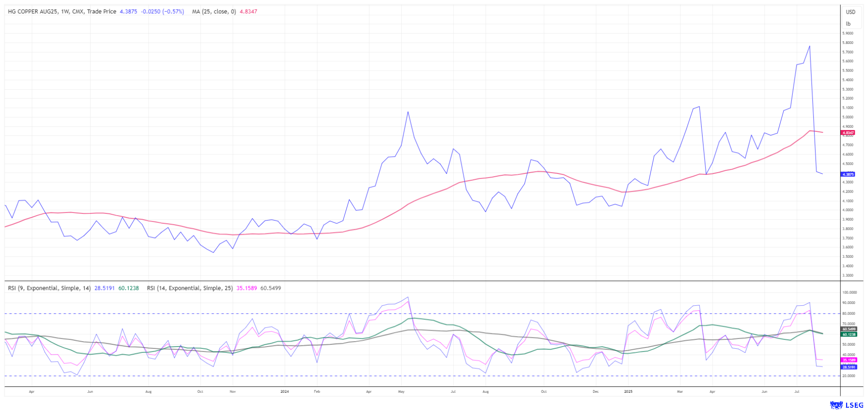Click the blue 4.3875 last price tag
The height and width of the screenshot is (410, 868).
pyautogui.click(x=848, y=174)
